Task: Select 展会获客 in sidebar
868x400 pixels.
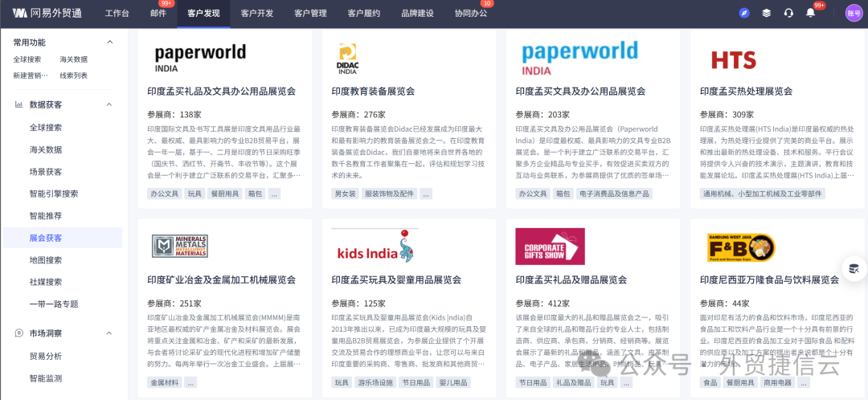Action: [x=63, y=238]
